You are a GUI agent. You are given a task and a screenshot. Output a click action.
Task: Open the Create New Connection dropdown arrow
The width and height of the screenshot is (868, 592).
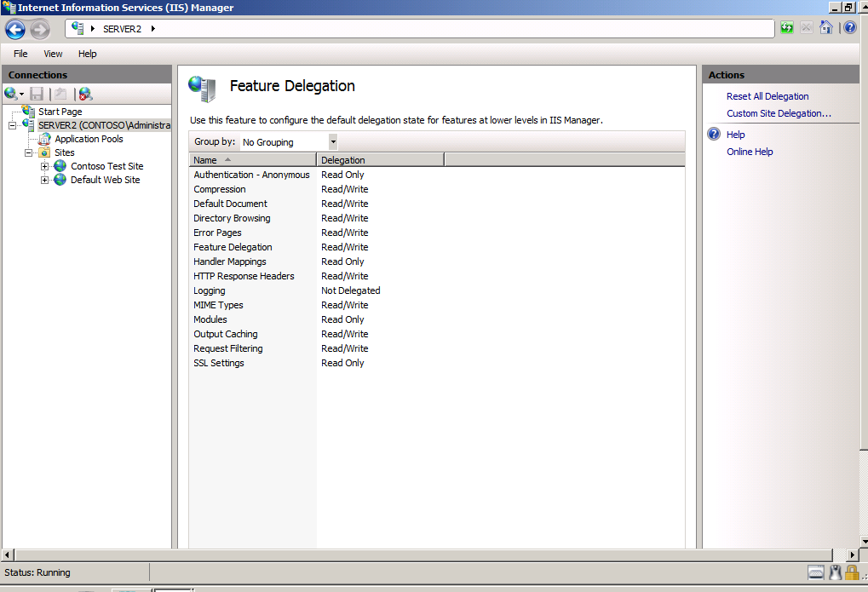[x=21, y=95]
